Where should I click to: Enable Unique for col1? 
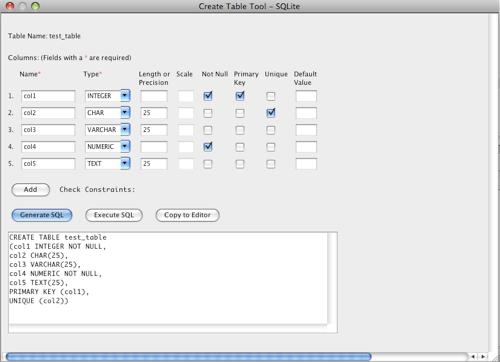click(x=271, y=96)
